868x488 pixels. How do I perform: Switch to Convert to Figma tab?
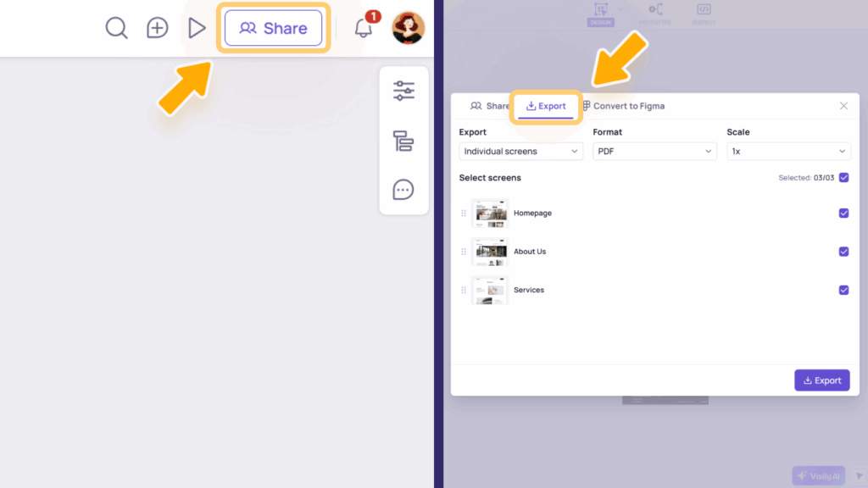coord(624,106)
